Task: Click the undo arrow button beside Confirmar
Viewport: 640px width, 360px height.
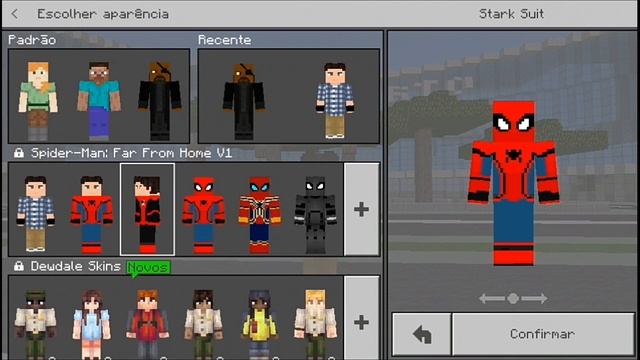Action: (x=422, y=334)
